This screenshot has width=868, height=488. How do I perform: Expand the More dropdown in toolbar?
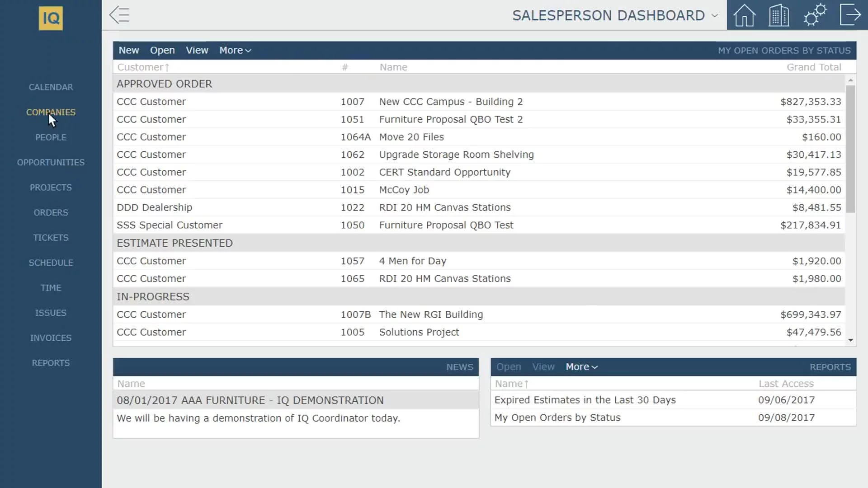pos(235,50)
